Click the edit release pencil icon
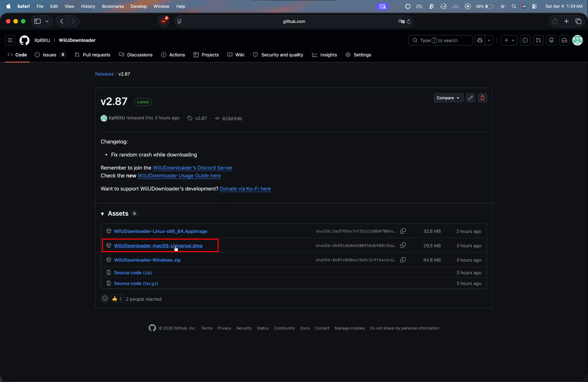Viewport: 588px width, 382px height. [470, 98]
